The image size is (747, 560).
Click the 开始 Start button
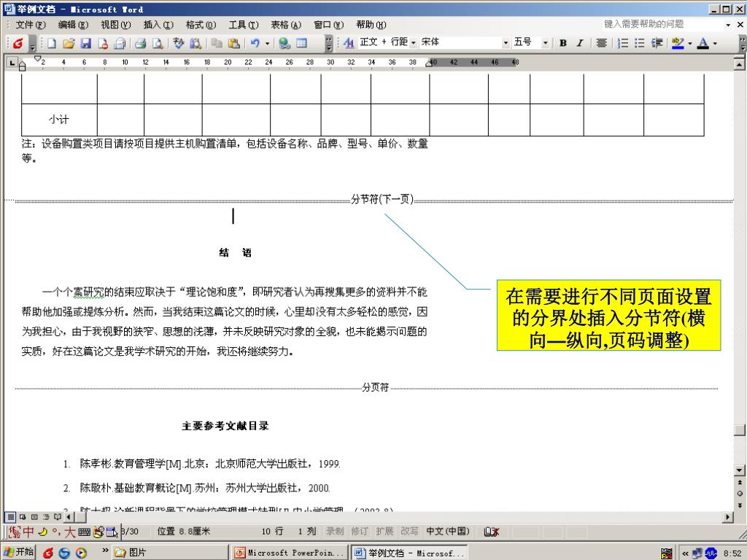point(18,553)
